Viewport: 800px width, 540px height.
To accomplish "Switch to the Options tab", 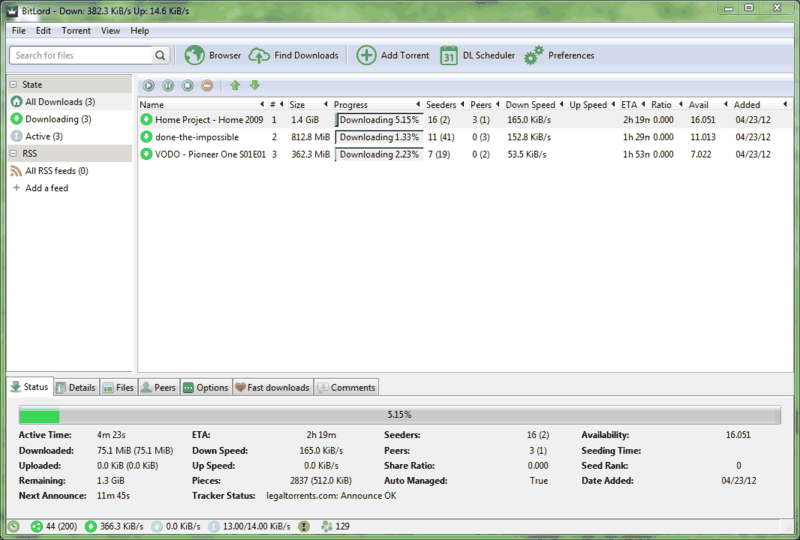I will point(206,387).
